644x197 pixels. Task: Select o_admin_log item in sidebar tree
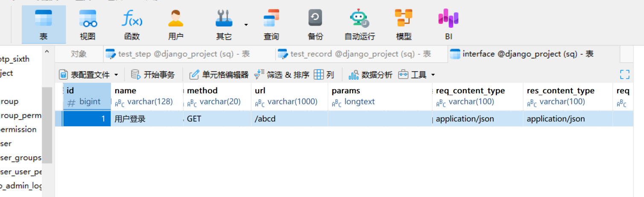(x=21, y=186)
